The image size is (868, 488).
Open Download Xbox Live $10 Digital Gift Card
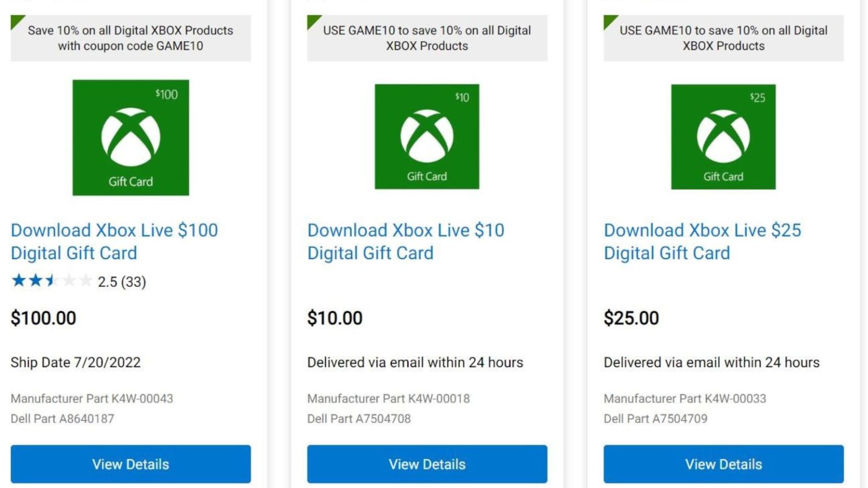[x=406, y=241]
